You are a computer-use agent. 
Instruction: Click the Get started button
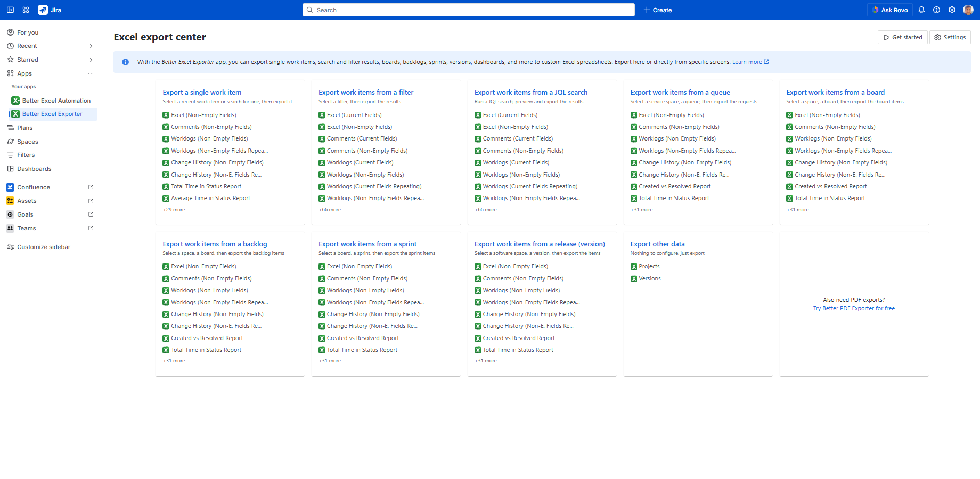902,37
